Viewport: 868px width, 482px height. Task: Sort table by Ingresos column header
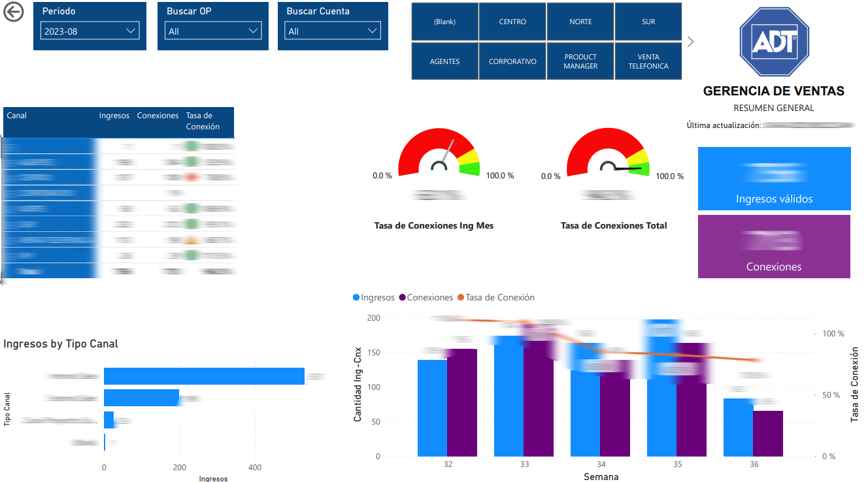click(x=114, y=116)
